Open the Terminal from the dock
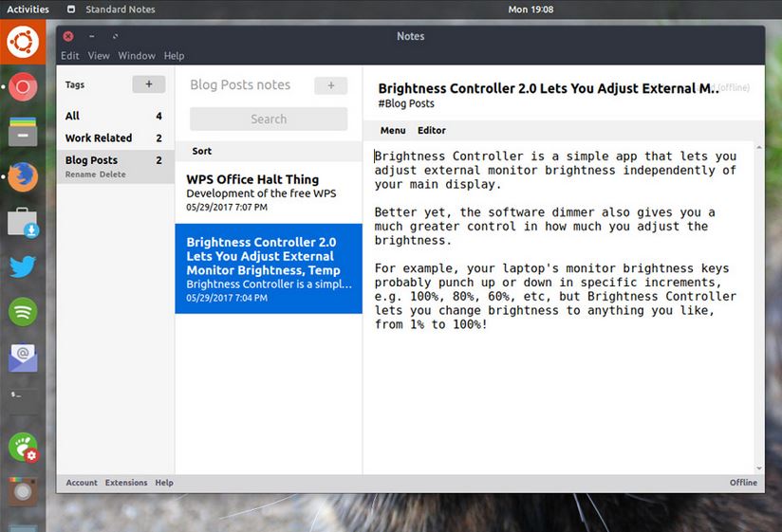Viewport: 782px width, 532px height. [23, 399]
